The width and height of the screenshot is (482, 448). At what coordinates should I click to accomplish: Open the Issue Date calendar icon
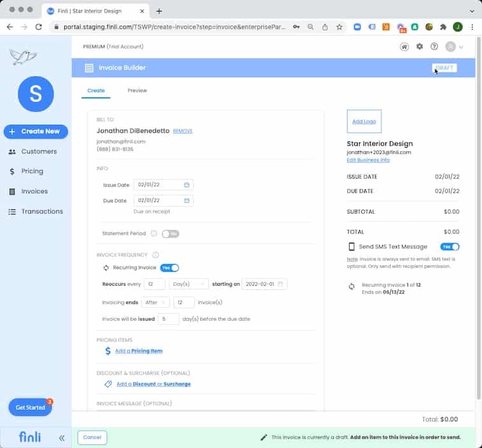(x=187, y=185)
